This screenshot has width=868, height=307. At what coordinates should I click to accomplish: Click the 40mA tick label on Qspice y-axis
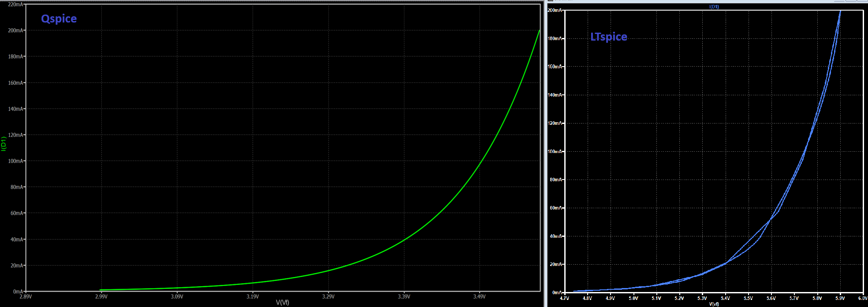point(16,240)
